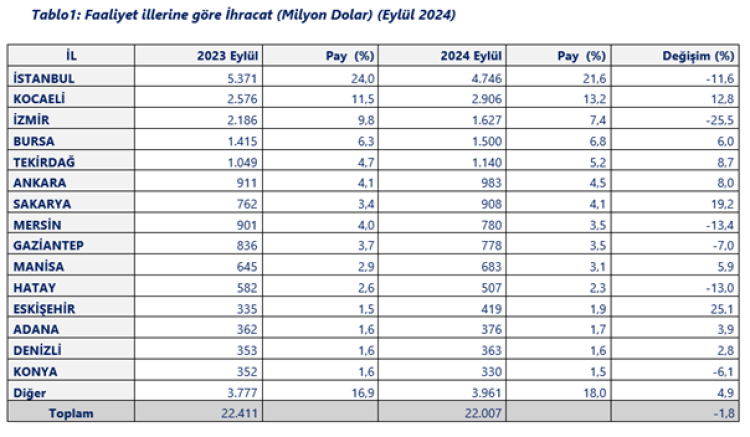The width and height of the screenshot is (750, 437).
Task: Click the İZMİR province cell
Action: [x=32, y=119]
